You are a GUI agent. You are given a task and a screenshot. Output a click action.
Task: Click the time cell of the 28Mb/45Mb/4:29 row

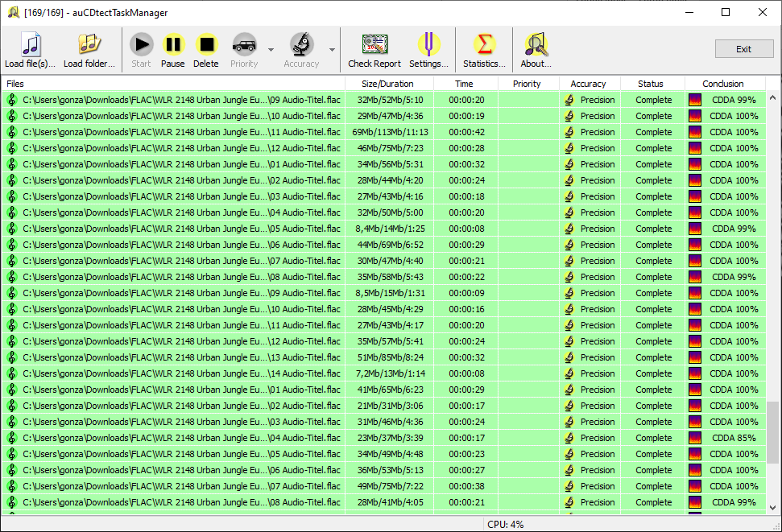(x=466, y=309)
